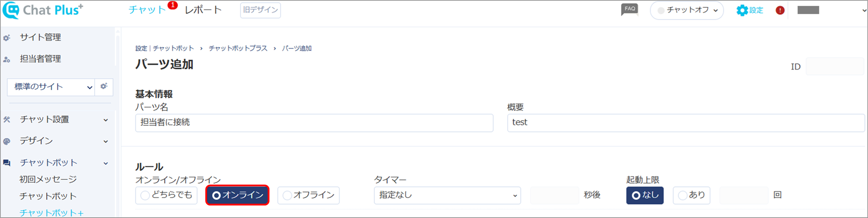The height and width of the screenshot is (218, 868).
Task: Open the チャットオフ status dropdown
Action: tap(687, 10)
